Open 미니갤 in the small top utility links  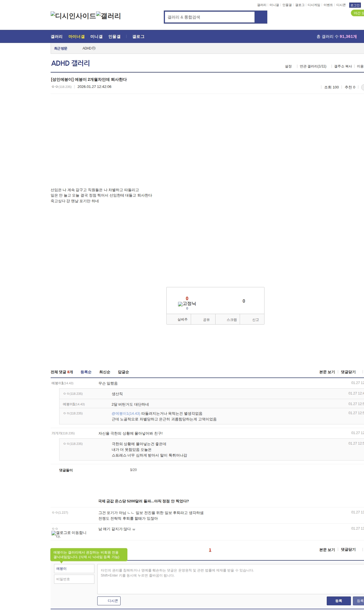[x=274, y=5]
